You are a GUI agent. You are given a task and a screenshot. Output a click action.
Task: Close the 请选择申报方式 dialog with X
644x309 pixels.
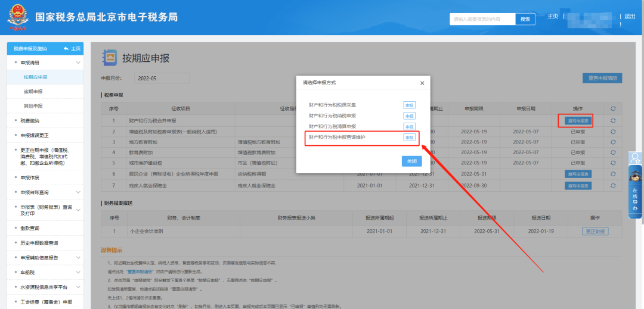tap(422, 83)
